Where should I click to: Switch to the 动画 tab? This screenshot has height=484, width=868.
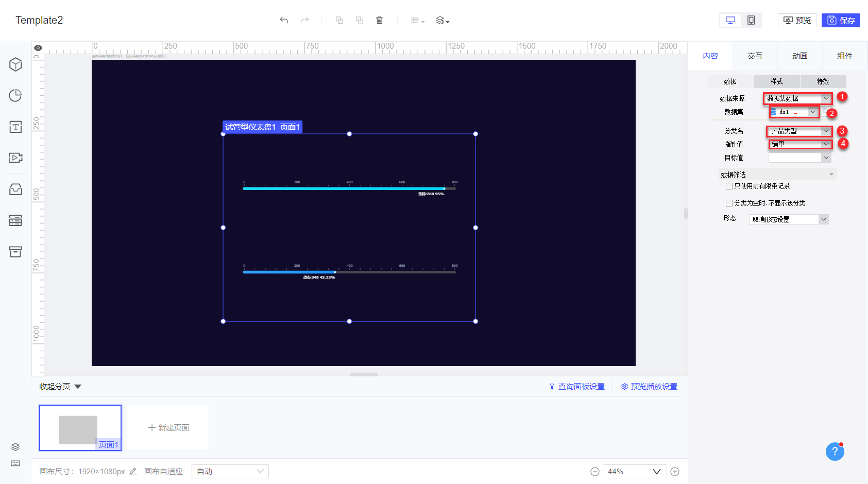point(800,56)
